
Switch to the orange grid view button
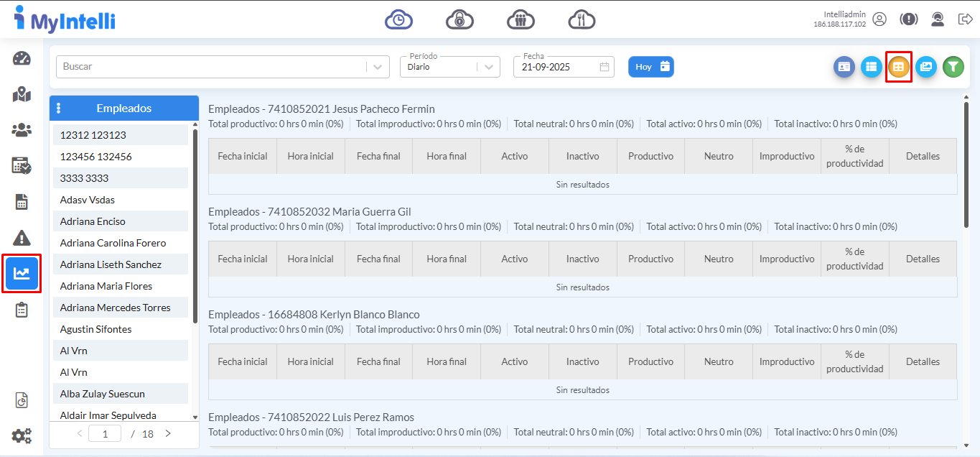pos(898,67)
